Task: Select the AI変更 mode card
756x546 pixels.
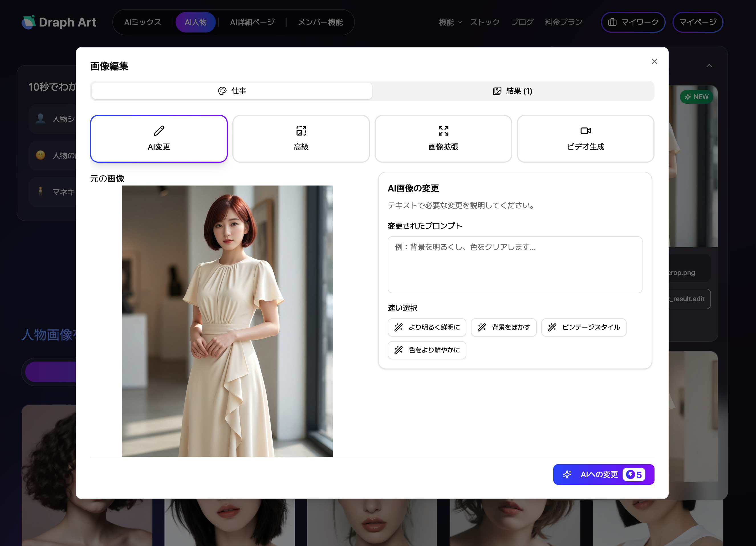Action: coord(159,138)
